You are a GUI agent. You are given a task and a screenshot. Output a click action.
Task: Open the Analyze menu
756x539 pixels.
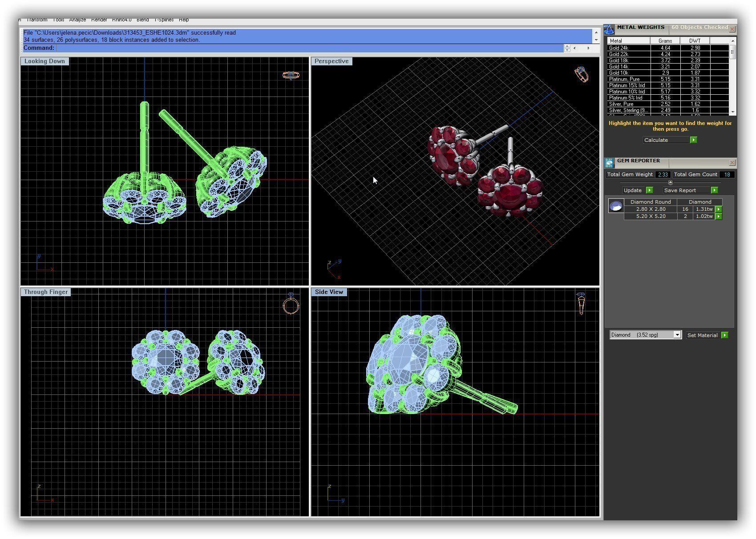coord(77,20)
